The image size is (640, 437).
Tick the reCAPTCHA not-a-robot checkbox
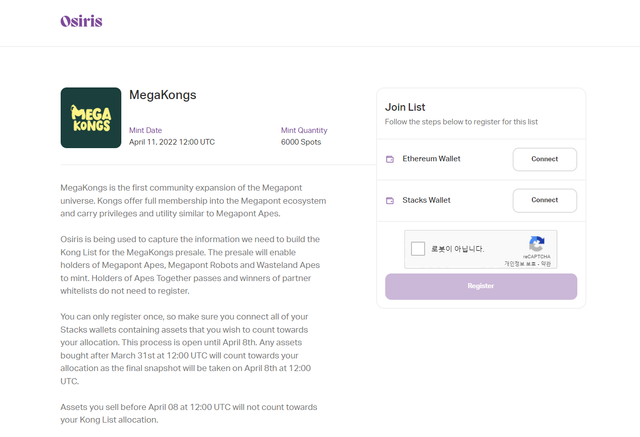pyautogui.click(x=418, y=248)
